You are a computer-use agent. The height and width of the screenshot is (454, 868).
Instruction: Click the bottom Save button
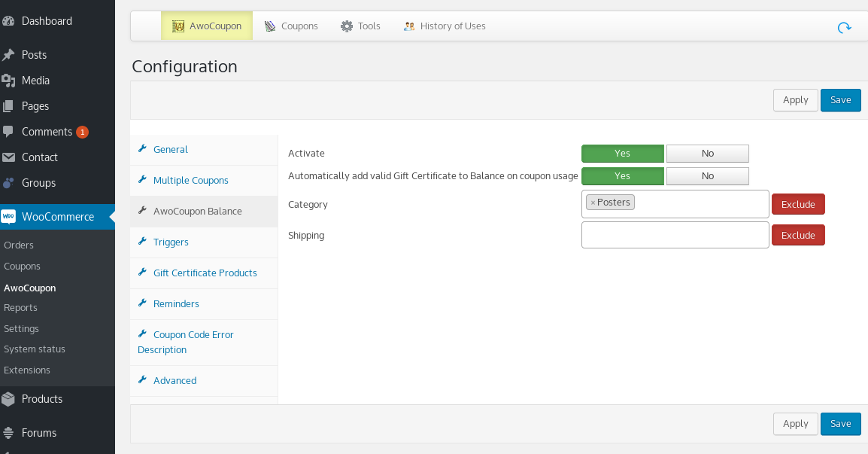(840, 424)
